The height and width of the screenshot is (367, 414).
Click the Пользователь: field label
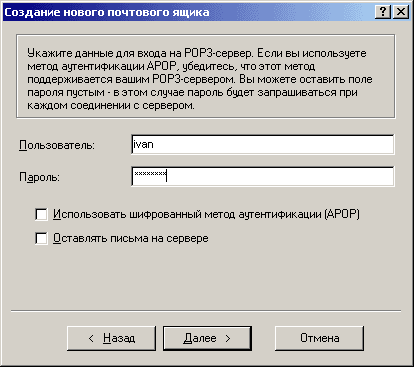point(57,145)
